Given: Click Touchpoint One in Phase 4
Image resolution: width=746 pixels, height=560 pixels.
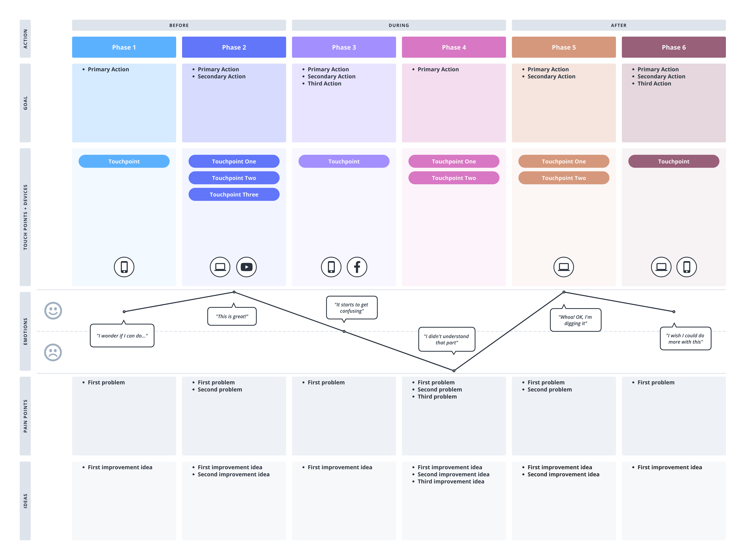Looking at the screenshot, I should point(454,161).
